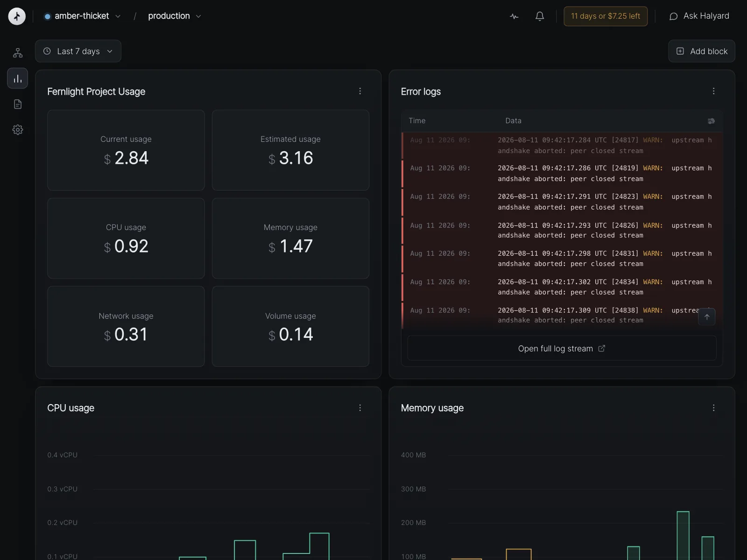
Task: Click the Volume usage $0.14 card
Action: (290, 327)
